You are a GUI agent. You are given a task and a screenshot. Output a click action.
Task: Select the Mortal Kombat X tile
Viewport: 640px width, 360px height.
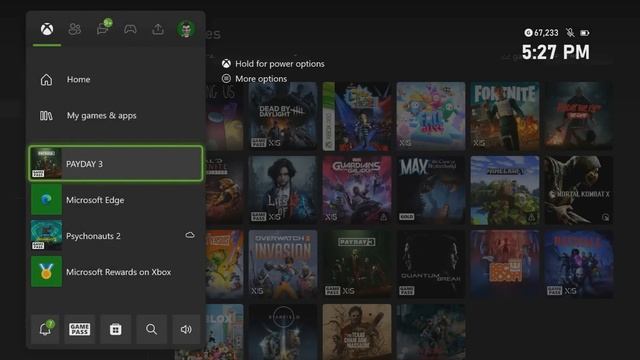pos(578,190)
